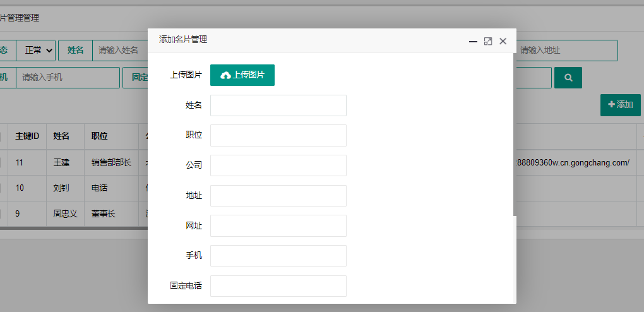Click the magnifier search button
Image resolution: width=644 pixels, height=312 pixels.
[x=568, y=77]
